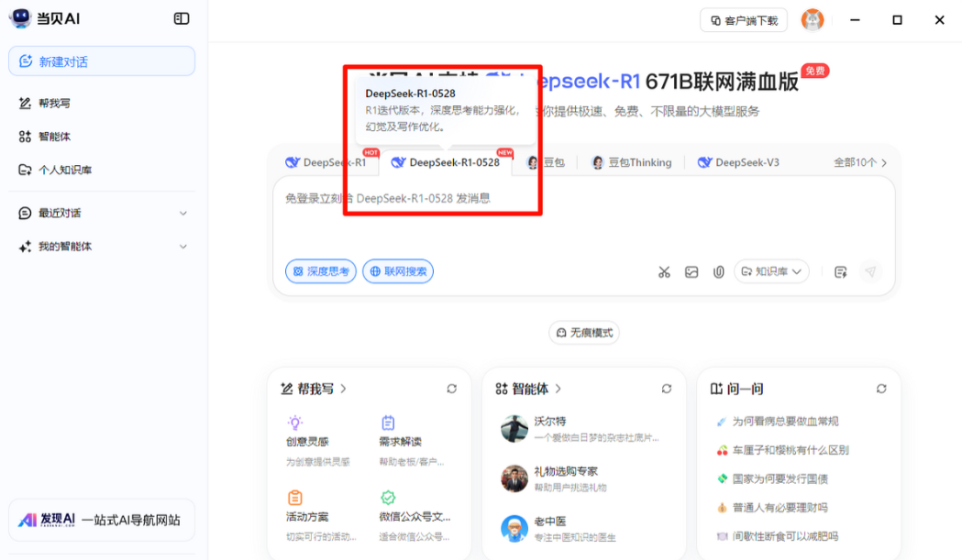Click the 免费 badge in headline
Screen dimensions: 962x560
point(814,71)
